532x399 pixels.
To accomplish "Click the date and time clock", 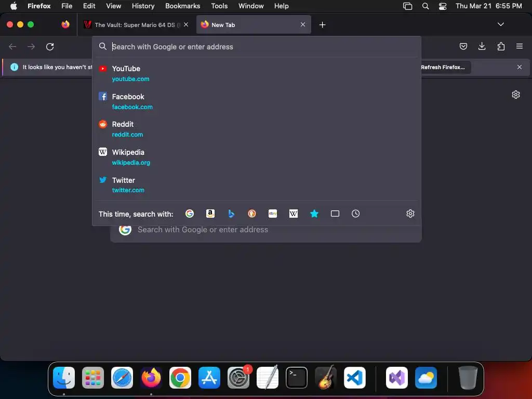I will pos(488,6).
